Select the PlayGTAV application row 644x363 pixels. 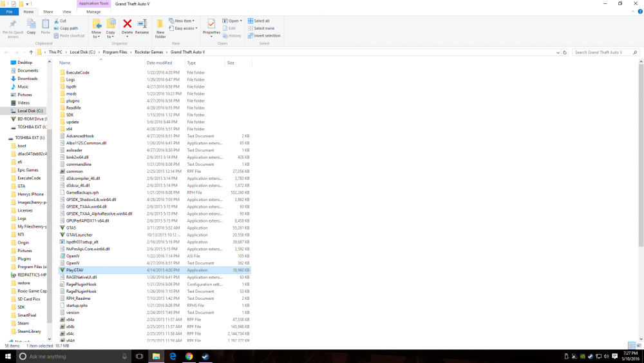pyautogui.click(x=155, y=270)
